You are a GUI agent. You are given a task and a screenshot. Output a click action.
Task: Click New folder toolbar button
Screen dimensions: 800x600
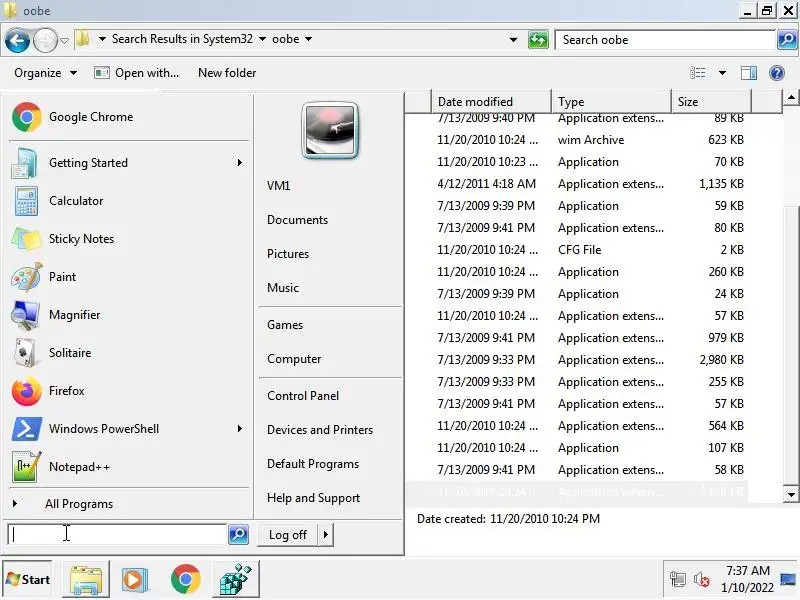[227, 73]
